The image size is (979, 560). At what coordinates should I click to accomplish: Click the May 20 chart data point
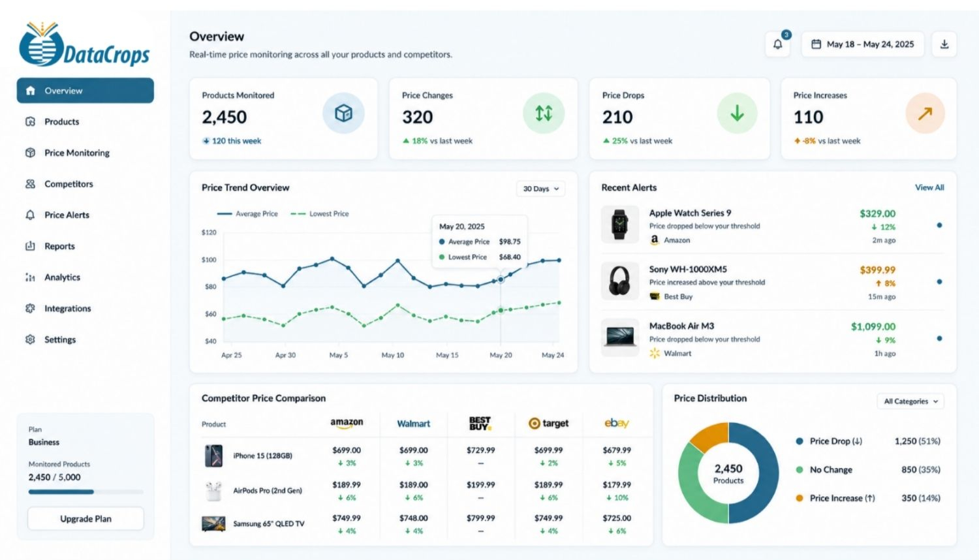click(501, 279)
